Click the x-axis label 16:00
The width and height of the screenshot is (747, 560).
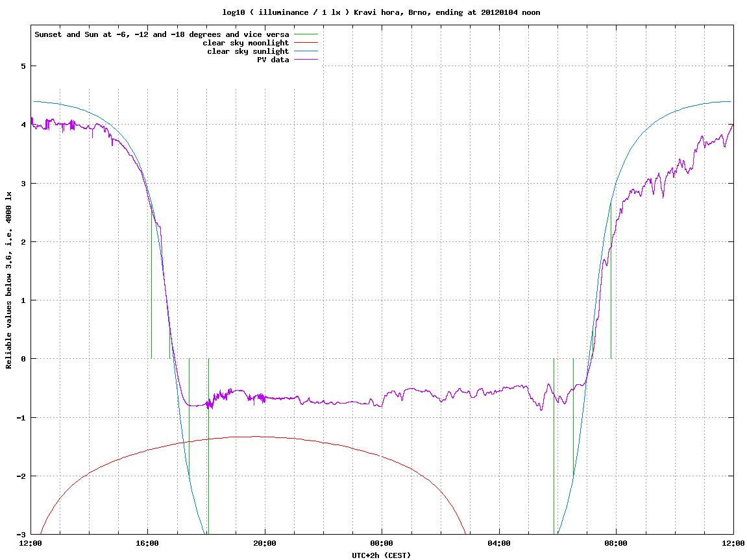[148, 543]
